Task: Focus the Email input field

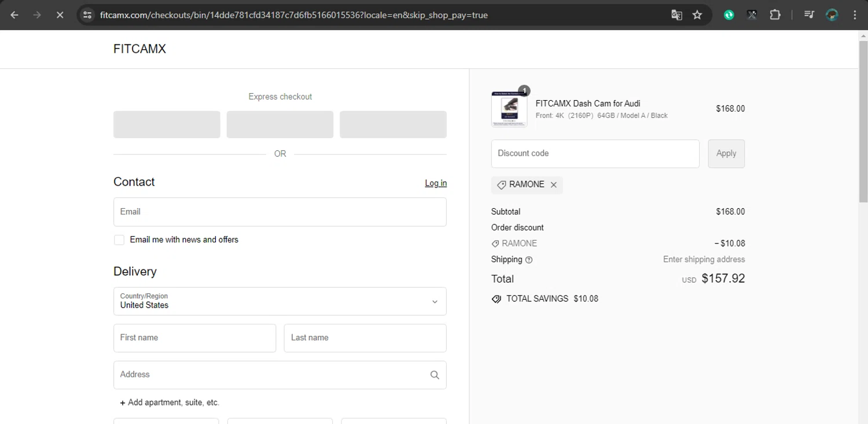Action: click(280, 212)
